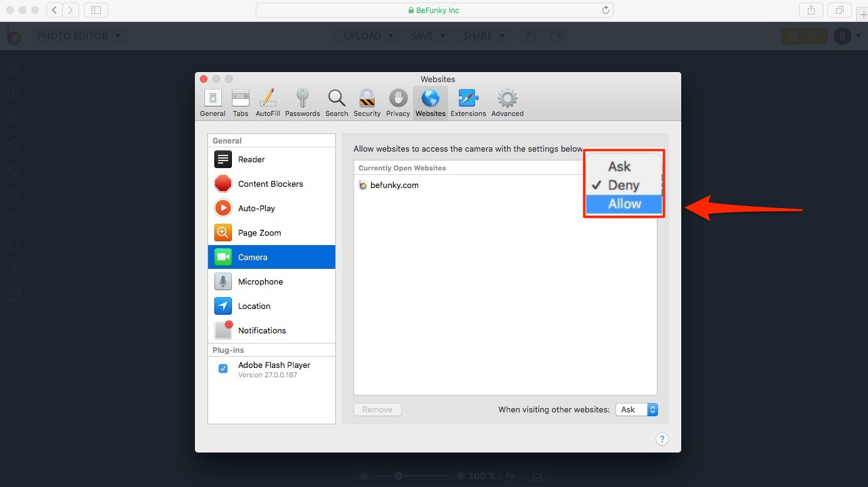Screen dimensions: 868x487
Task: Open Help with the question mark button
Action: tap(662, 439)
